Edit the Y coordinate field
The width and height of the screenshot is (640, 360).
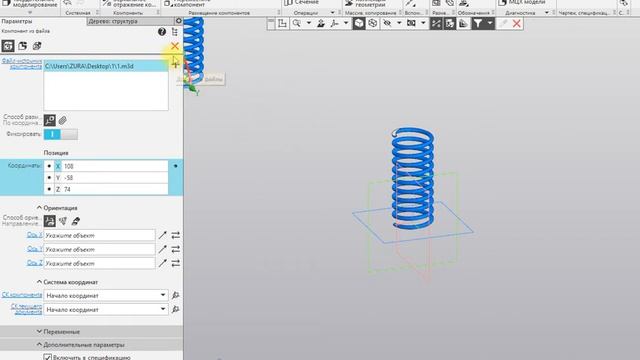pos(114,178)
